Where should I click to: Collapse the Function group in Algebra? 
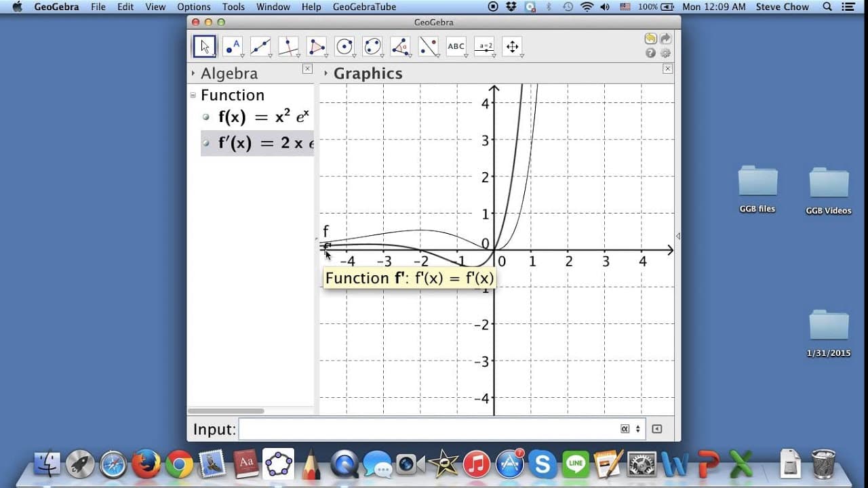pos(193,95)
